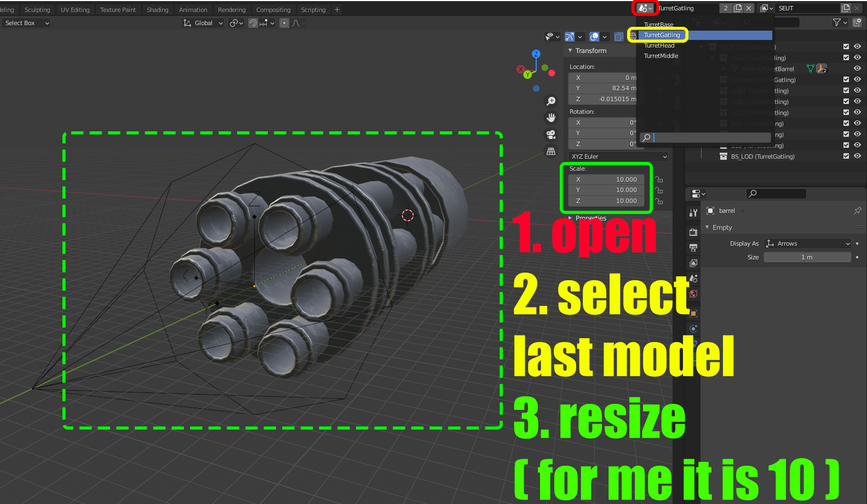
Task: Open the Object properties tab icon
Action: pos(693,314)
